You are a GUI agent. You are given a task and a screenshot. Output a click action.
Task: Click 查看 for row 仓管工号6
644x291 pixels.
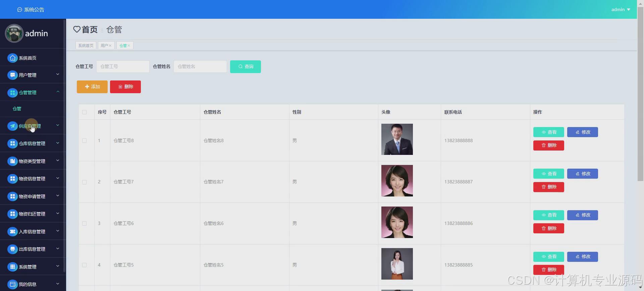(549, 215)
